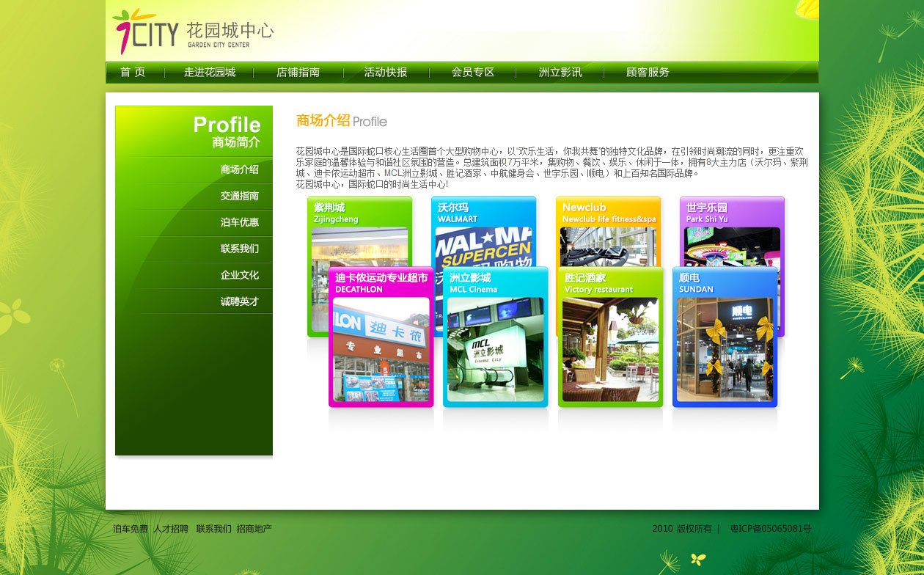
Task: Open the 首页 home menu item
Action: tap(133, 72)
